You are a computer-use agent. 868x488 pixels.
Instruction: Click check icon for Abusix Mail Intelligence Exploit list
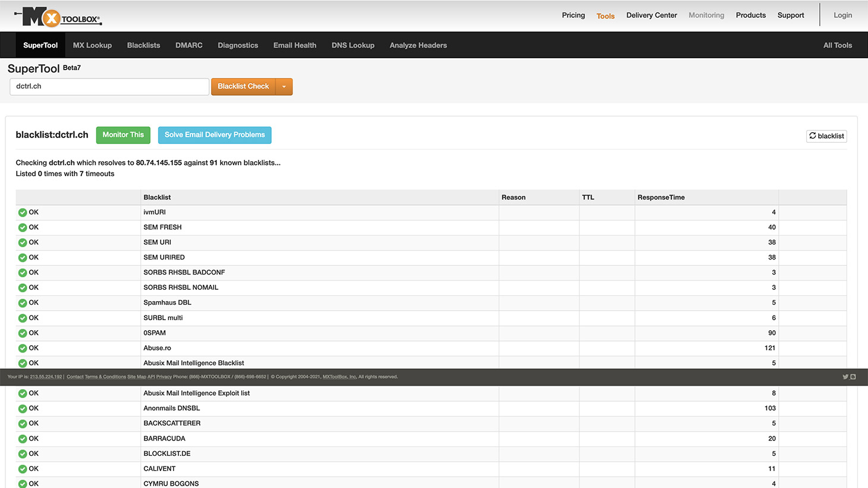click(23, 393)
